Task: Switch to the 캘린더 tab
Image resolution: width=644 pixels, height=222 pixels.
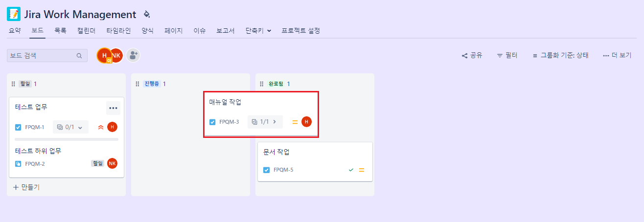Action: 86,30
